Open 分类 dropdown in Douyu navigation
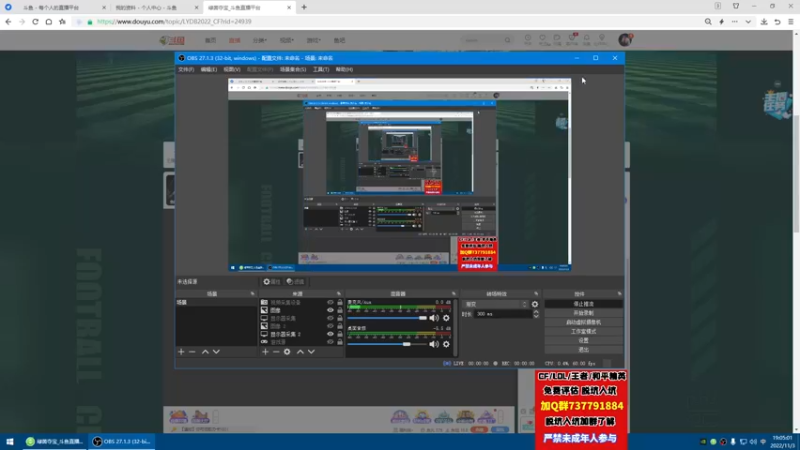800x450 pixels. point(260,40)
